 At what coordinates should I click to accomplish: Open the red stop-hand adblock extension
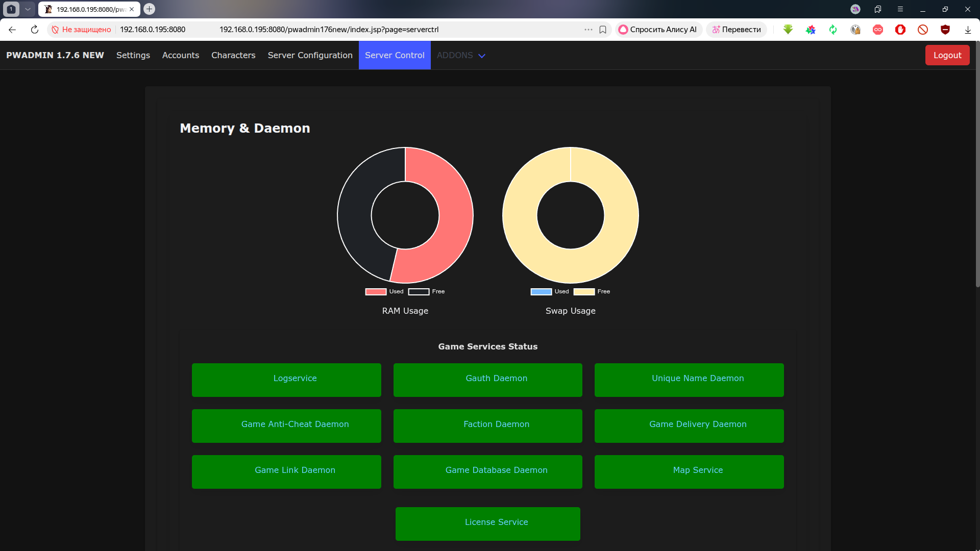900,30
